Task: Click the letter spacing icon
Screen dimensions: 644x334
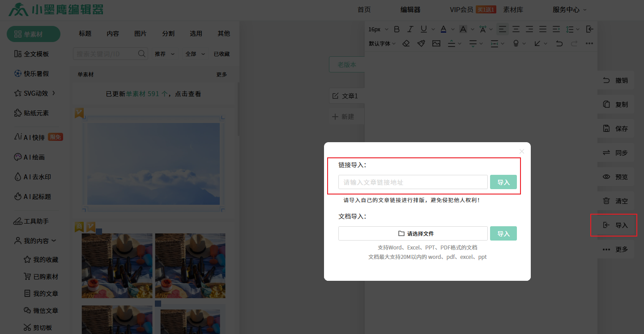Action: pos(483,29)
